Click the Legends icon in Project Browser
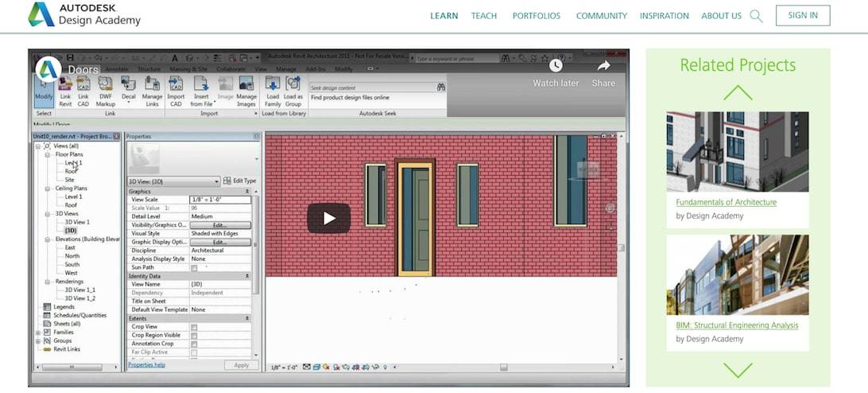The height and width of the screenshot is (393, 868). point(47,306)
